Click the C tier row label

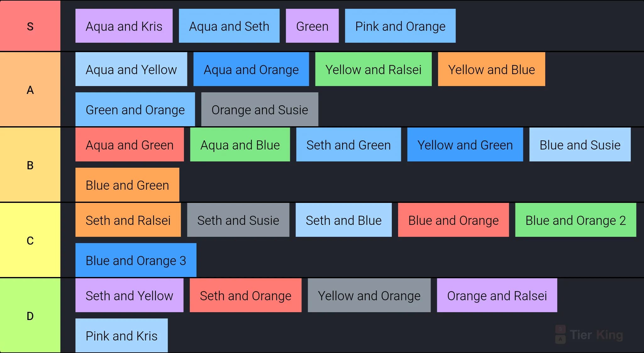(x=30, y=240)
